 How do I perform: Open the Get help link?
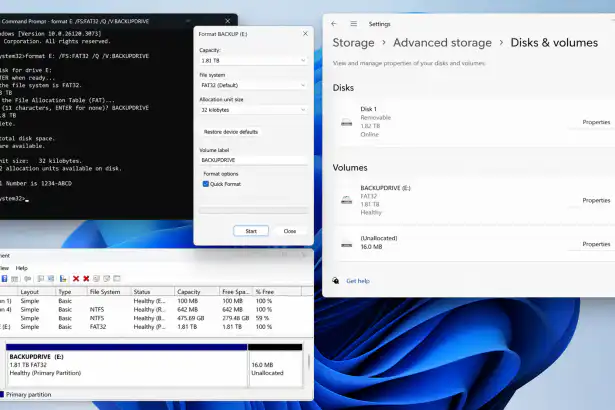[x=358, y=281]
